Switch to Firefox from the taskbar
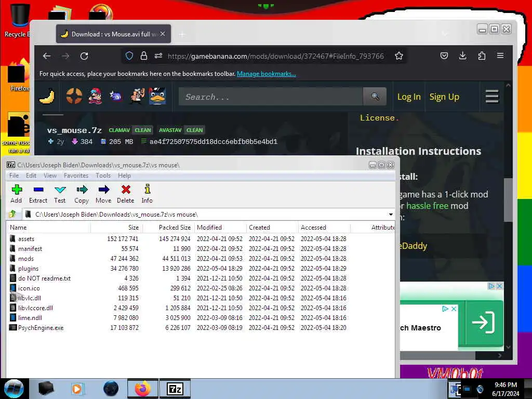 (x=143, y=389)
